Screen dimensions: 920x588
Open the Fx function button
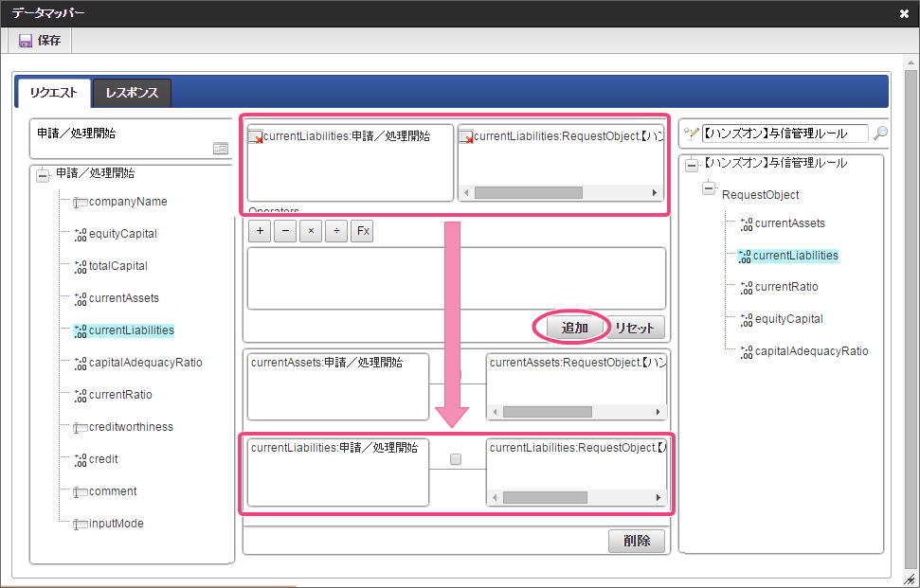tap(362, 231)
